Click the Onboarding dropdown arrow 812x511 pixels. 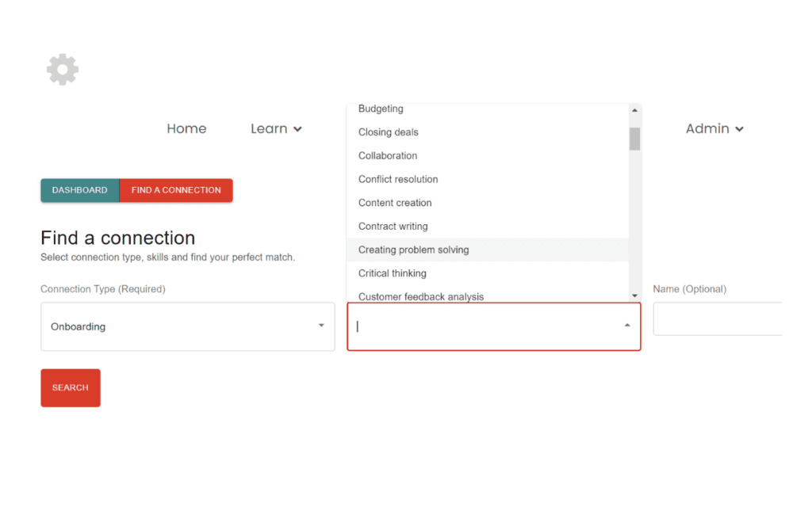[x=321, y=326]
